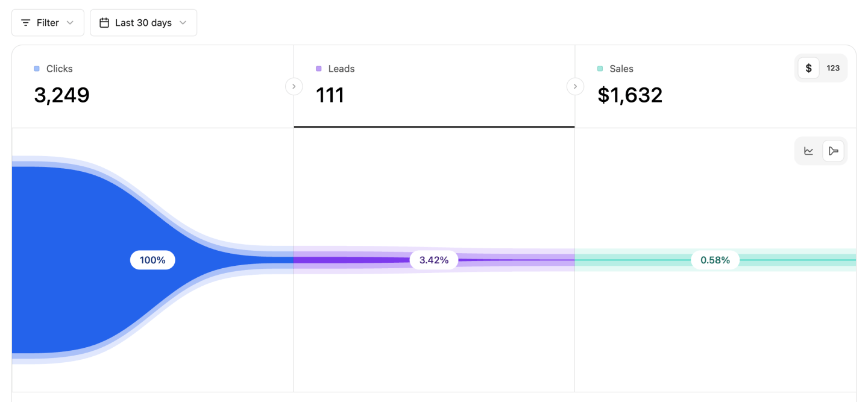Click the arrow icon between Leads and Sales

pyautogui.click(x=575, y=87)
